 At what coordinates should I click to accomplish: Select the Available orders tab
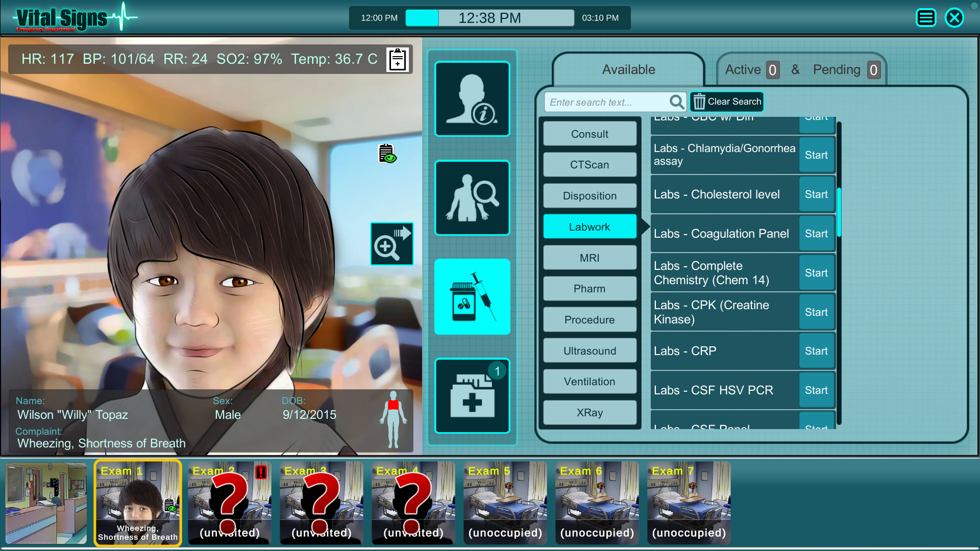(x=628, y=69)
